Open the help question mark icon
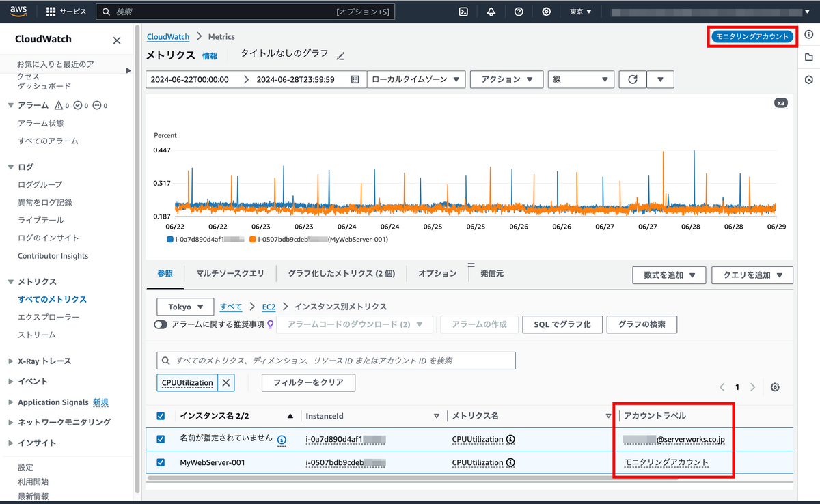The width and height of the screenshot is (820, 504). 519,12
